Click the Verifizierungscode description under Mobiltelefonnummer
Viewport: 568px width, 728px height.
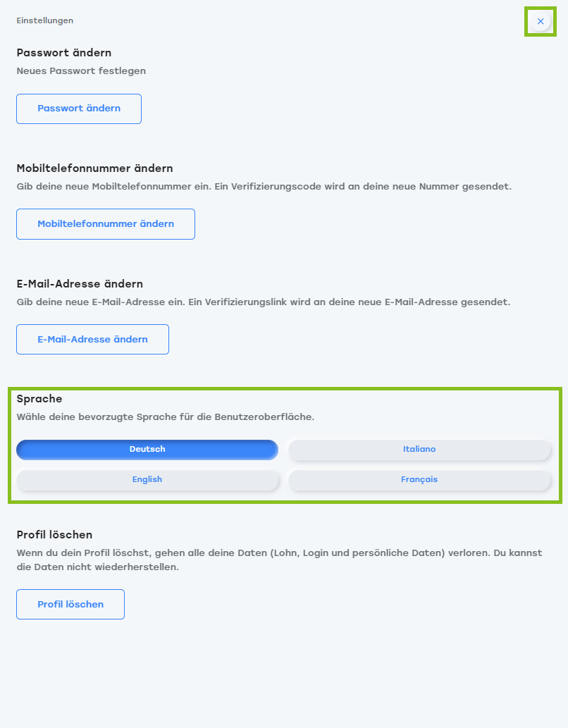pos(264,187)
